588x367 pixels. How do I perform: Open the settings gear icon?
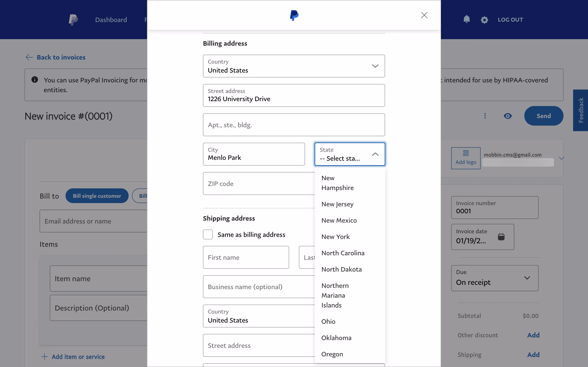[x=484, y=20]
